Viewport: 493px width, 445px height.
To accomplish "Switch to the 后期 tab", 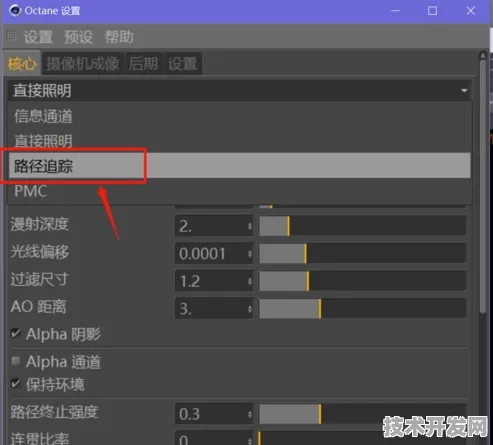I will tap(143, 63).
